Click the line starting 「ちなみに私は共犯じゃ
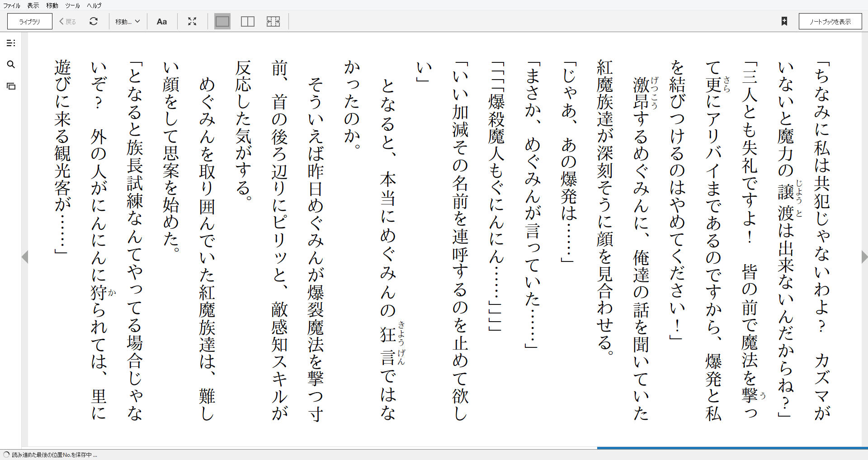 pos(822,241)
